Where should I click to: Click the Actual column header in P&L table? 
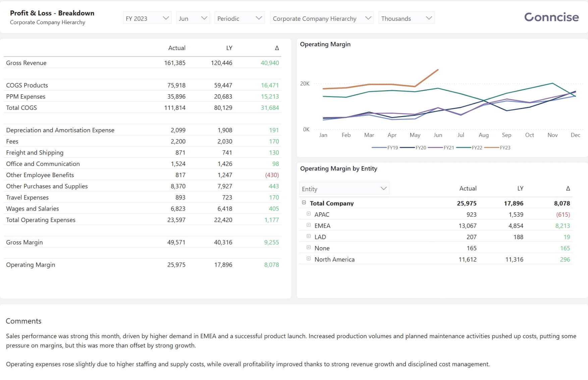(177, 48)
